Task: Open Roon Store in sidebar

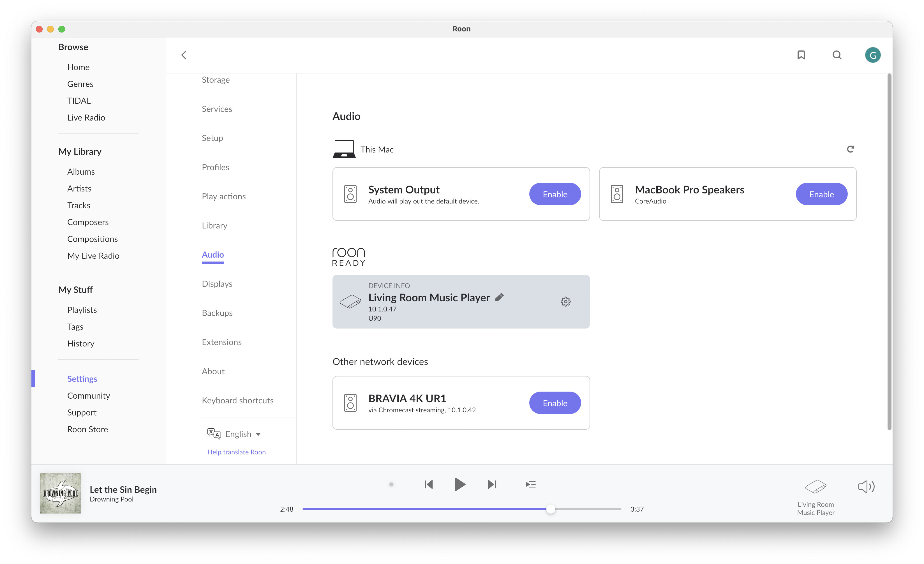Action: point(87,429)
